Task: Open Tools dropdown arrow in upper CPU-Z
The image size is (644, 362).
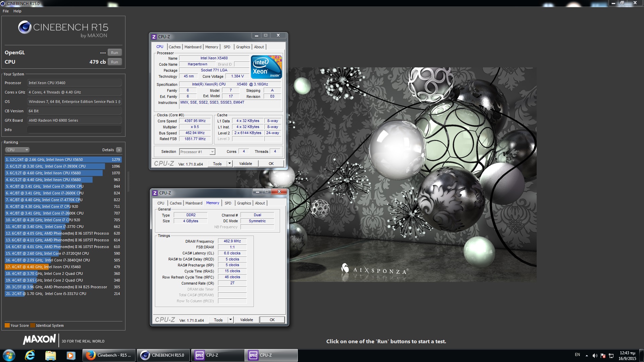Action: point(229,164)
